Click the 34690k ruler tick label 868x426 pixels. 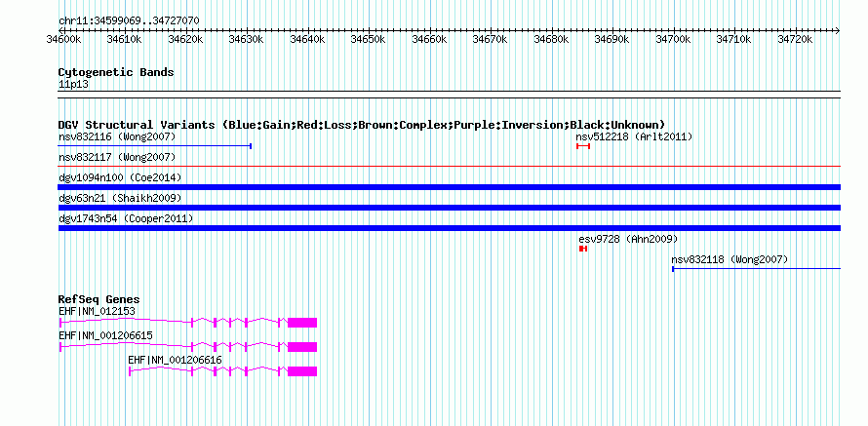(x=612, y=39)
